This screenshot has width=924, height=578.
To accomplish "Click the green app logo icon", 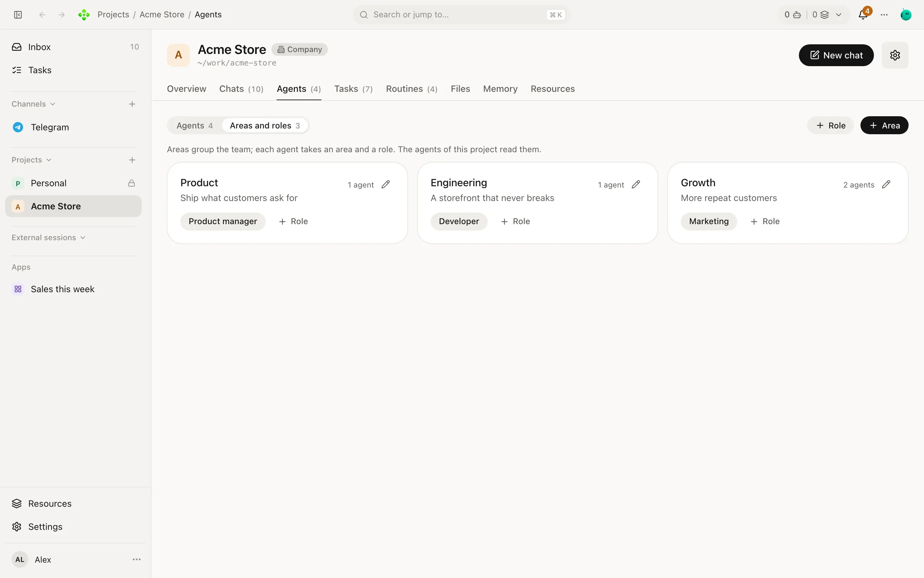I will tap(84, 14).
